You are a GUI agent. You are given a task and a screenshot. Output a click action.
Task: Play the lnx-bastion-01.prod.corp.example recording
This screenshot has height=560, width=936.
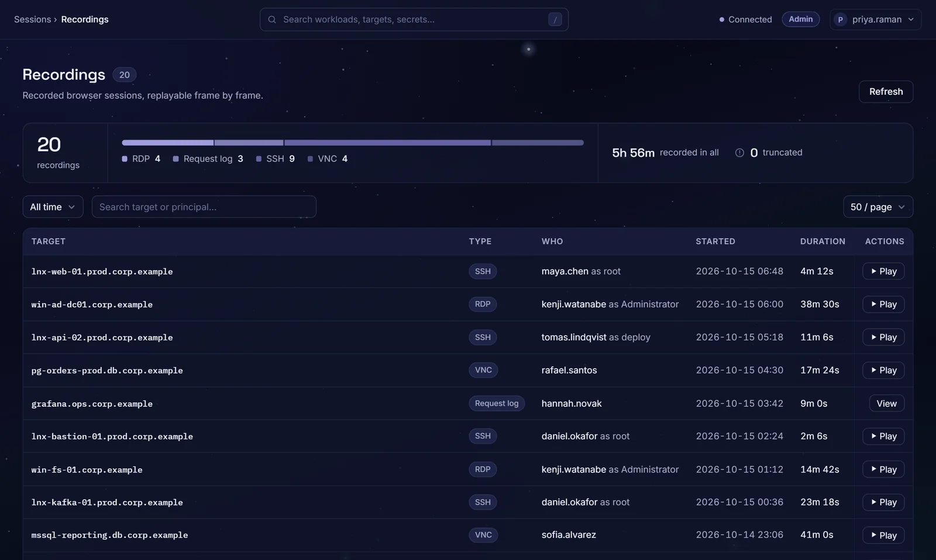pos(883,437)
